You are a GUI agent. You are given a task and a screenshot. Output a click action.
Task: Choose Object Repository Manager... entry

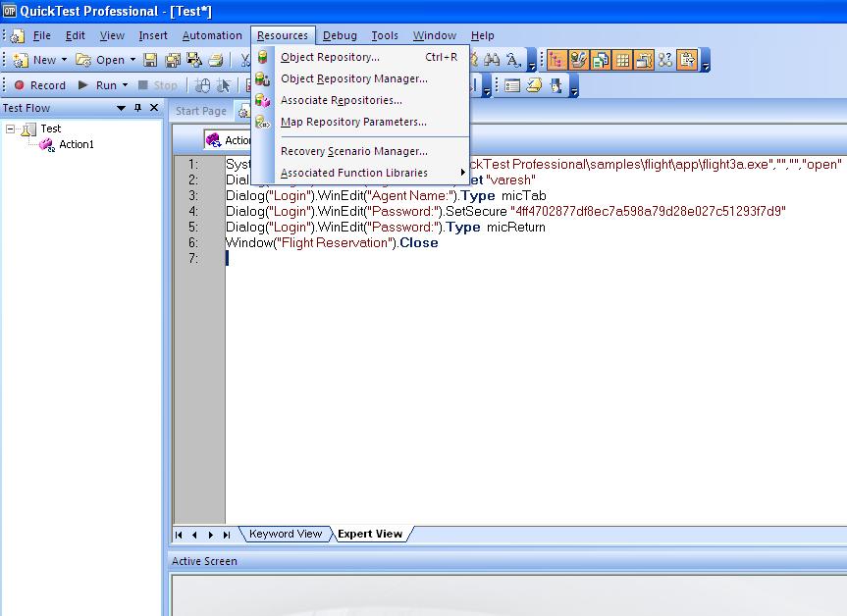[360, 78]
